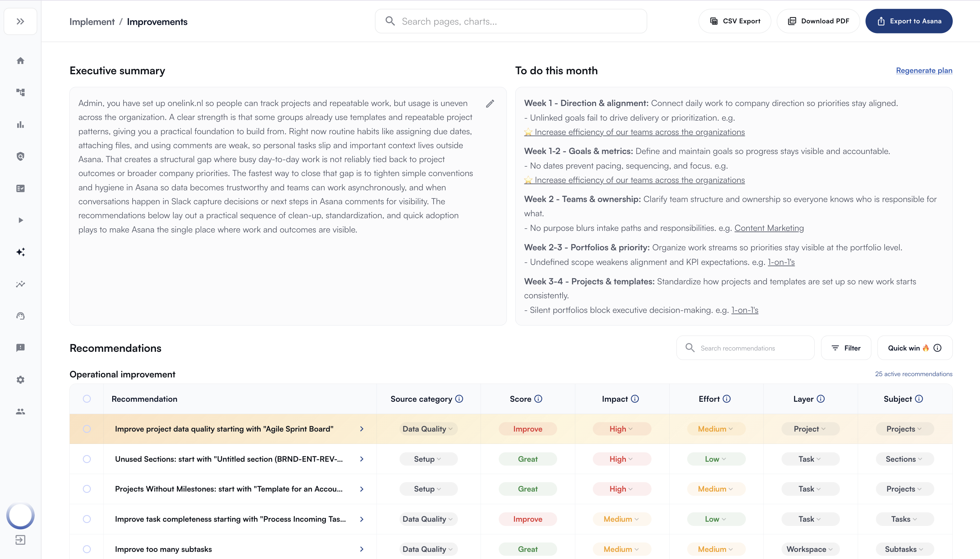This screenshot has height=559, width=980.
Task: Click the circular profile avatar
Action: point(20,515)
